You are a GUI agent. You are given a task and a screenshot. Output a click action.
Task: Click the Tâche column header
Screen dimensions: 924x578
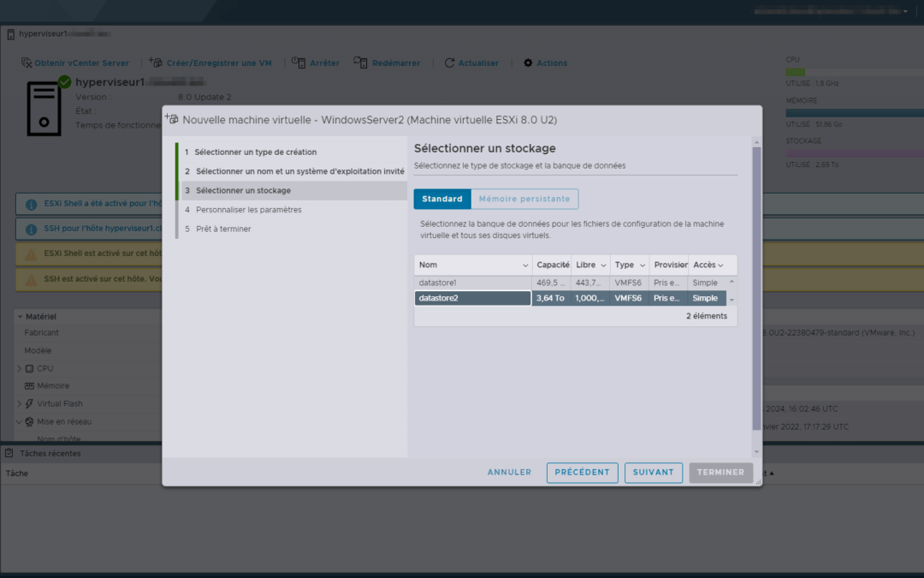(x=17, y=473)
